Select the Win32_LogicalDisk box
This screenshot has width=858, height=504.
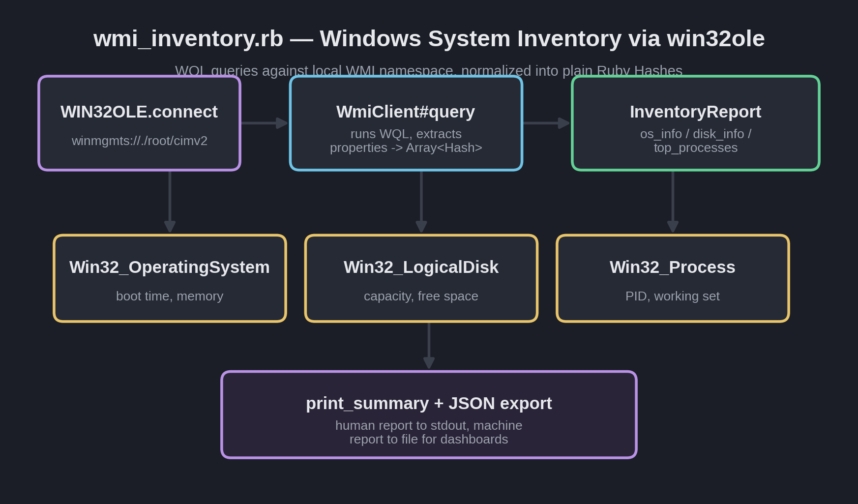tap(421, 278)
